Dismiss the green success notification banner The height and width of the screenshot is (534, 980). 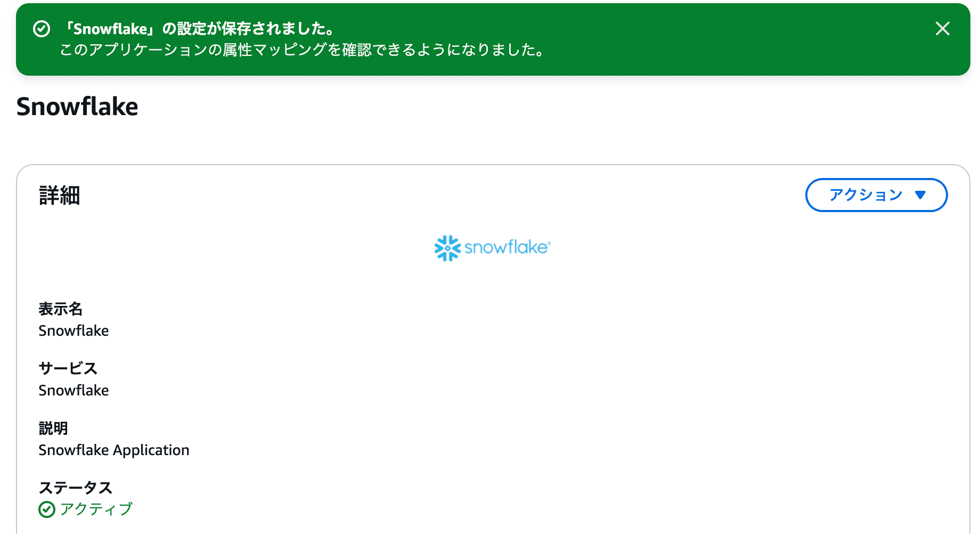(942, 29)
